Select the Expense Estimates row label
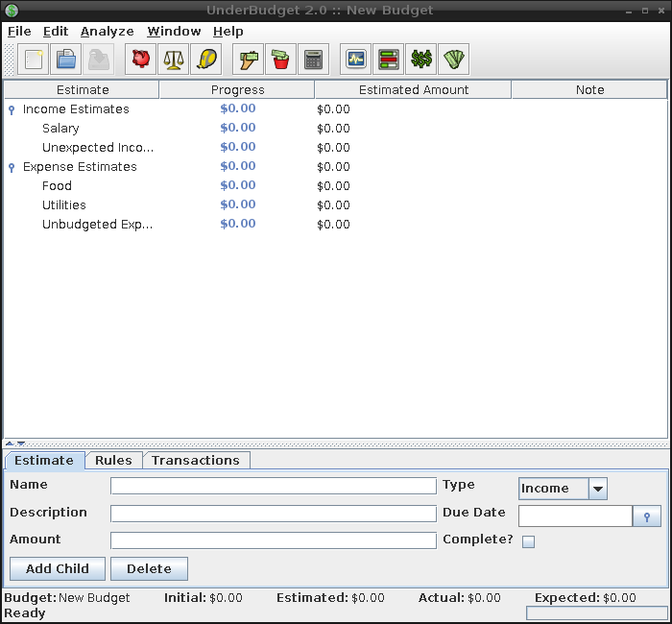 coord(80,167)
